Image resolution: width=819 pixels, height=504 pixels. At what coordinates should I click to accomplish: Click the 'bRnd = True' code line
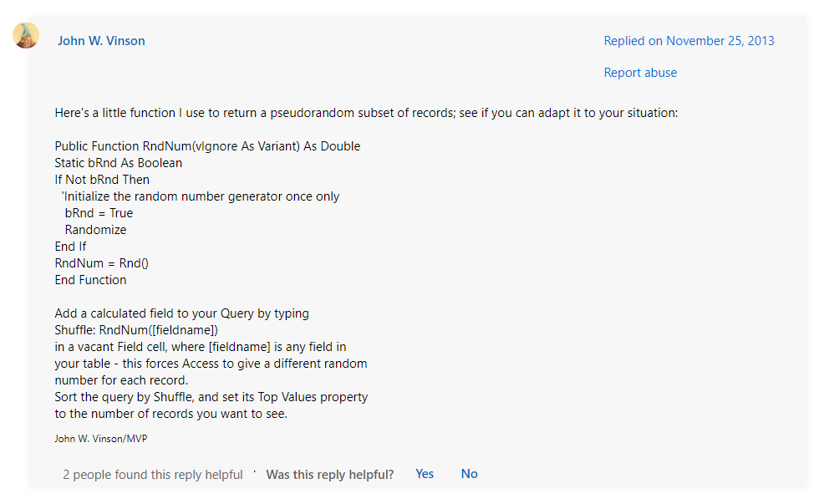[x=99, y=213]
